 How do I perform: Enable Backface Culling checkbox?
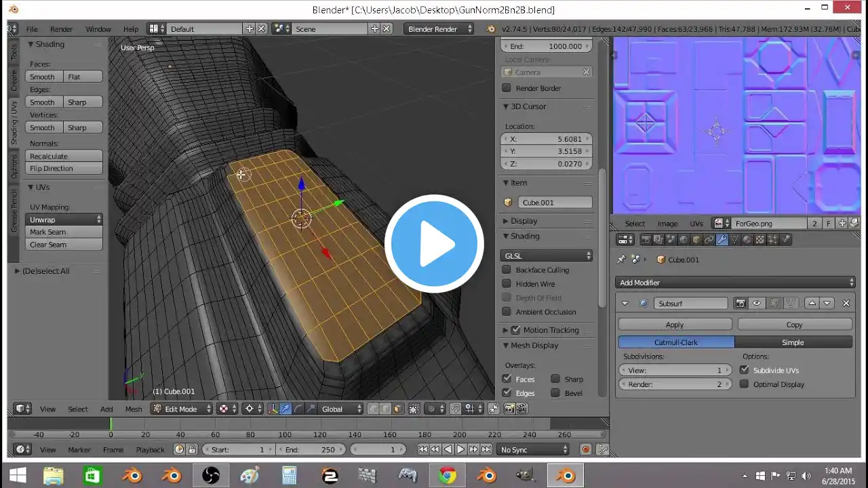pos(507,270)
